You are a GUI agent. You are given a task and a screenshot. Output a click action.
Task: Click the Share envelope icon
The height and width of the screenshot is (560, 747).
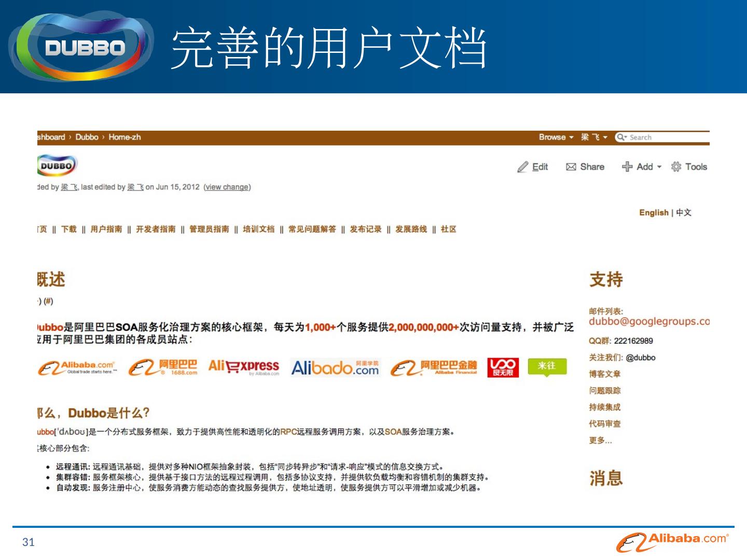(571, 167)
